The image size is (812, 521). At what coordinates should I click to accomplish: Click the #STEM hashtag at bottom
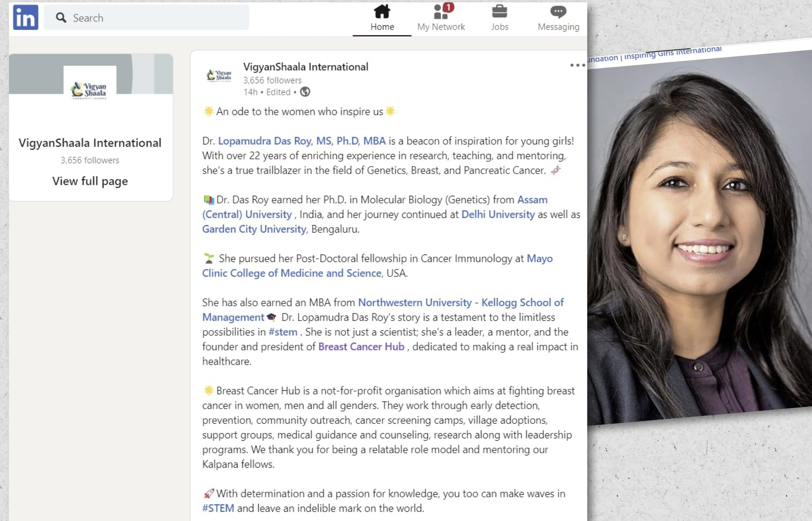click(x=218, y=508)
